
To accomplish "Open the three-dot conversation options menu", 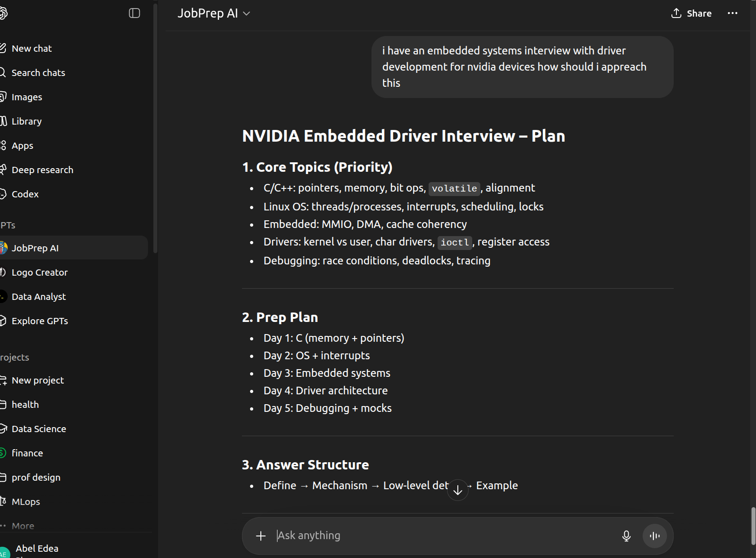I will (732, 13).
